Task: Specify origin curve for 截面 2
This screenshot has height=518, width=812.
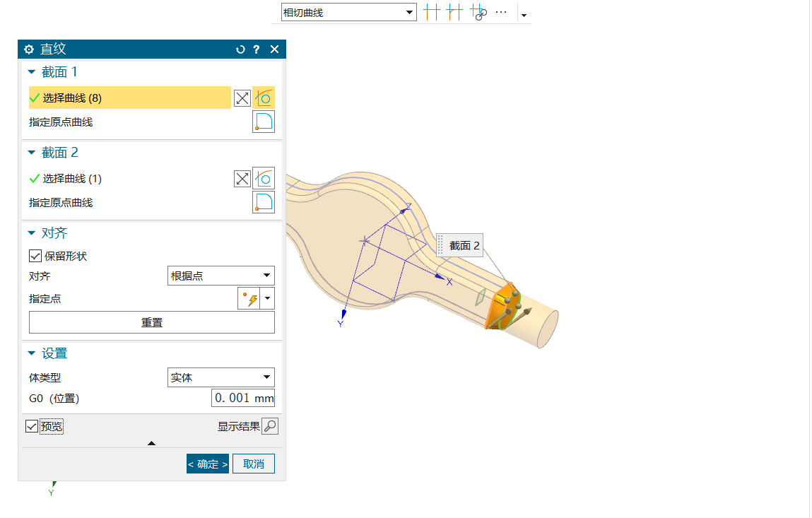Action: pyautogui.click(x=264, y=203)
